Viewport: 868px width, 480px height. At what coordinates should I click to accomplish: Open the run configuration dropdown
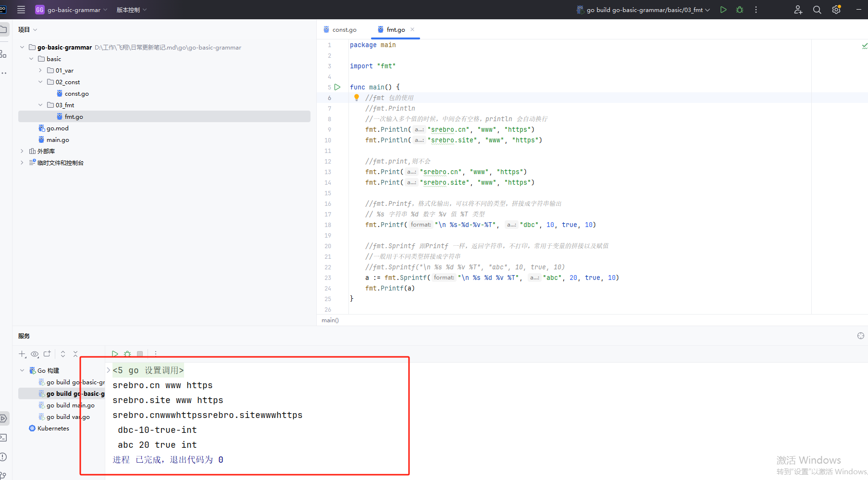(644, 10)
